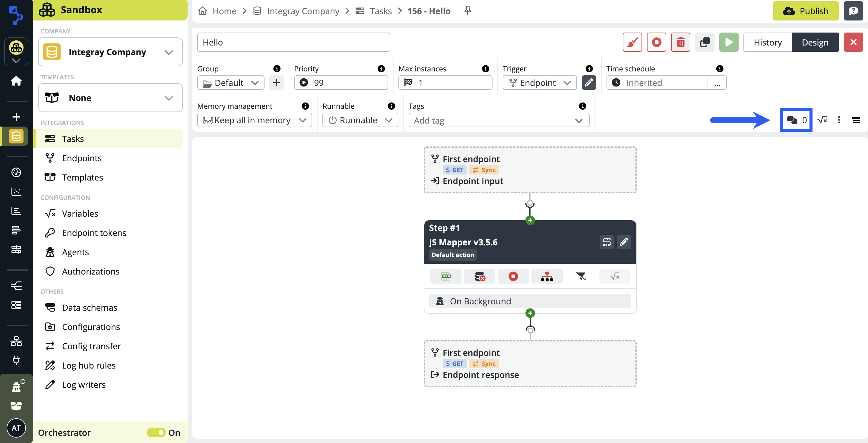Click the Publish button
The width and height of the screenshot is (868, 443).
pos(805,11)
